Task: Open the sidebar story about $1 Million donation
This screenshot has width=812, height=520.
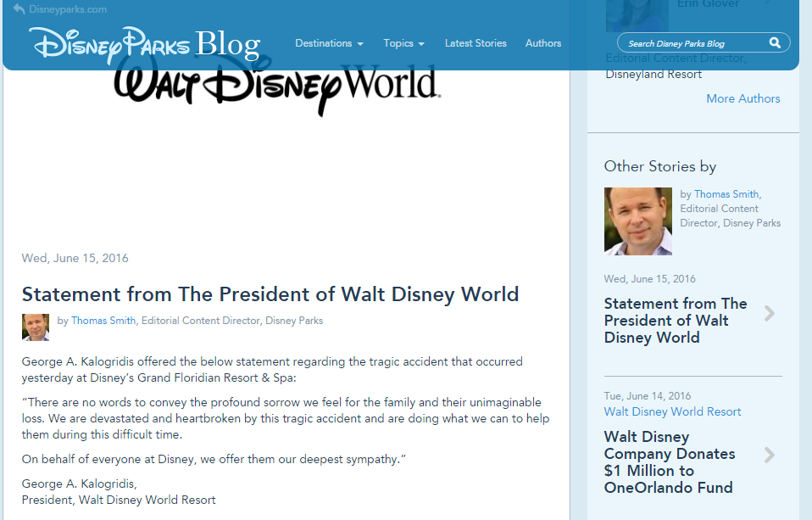Action: (668, 462)
